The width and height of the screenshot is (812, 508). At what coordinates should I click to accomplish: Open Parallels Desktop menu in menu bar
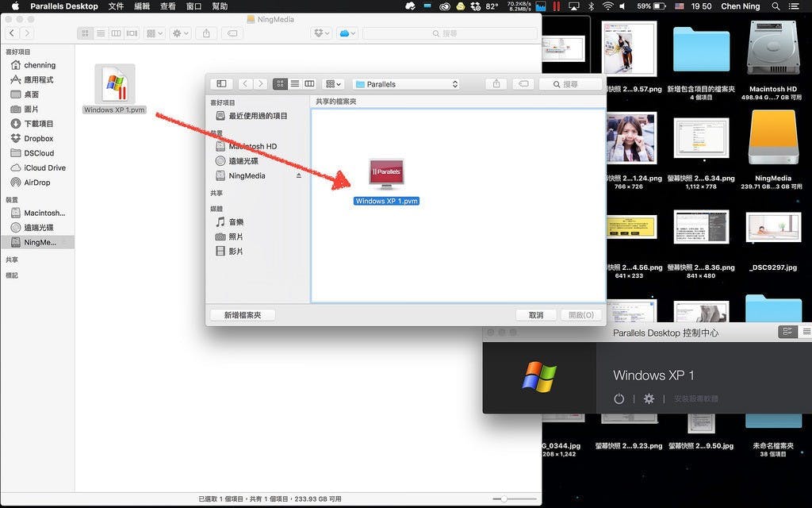point(64,6)
